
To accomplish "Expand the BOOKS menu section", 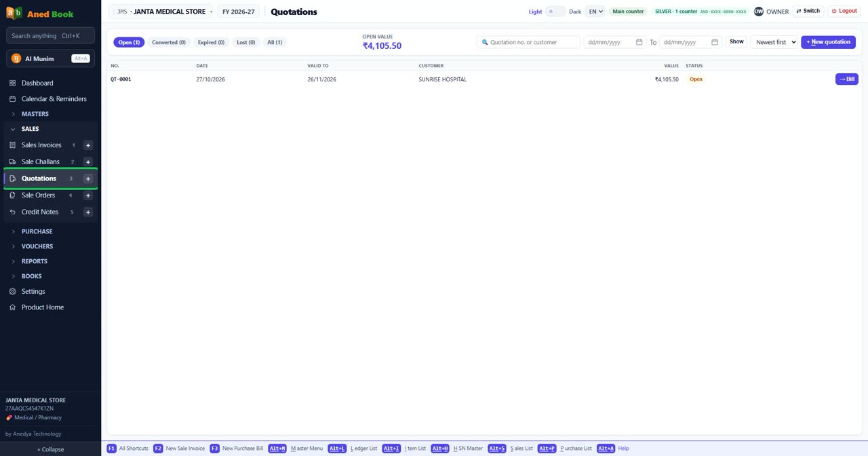I will pos(32,276).
